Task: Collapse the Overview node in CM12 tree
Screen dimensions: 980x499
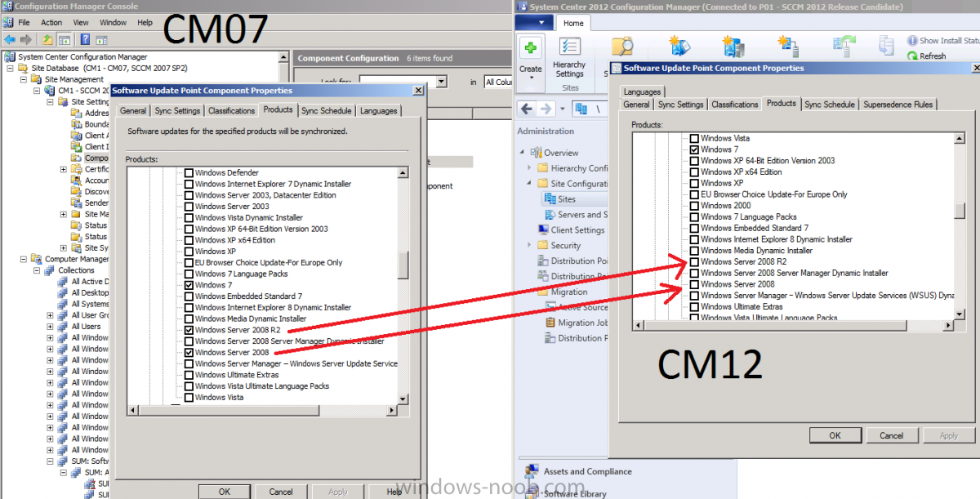Action: 523,153
